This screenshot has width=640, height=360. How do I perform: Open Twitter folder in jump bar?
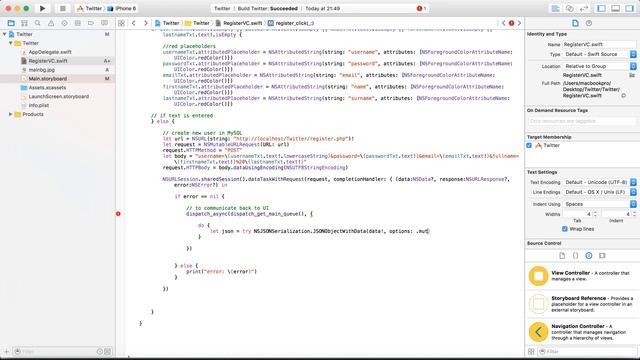click(x=197, y=23)
